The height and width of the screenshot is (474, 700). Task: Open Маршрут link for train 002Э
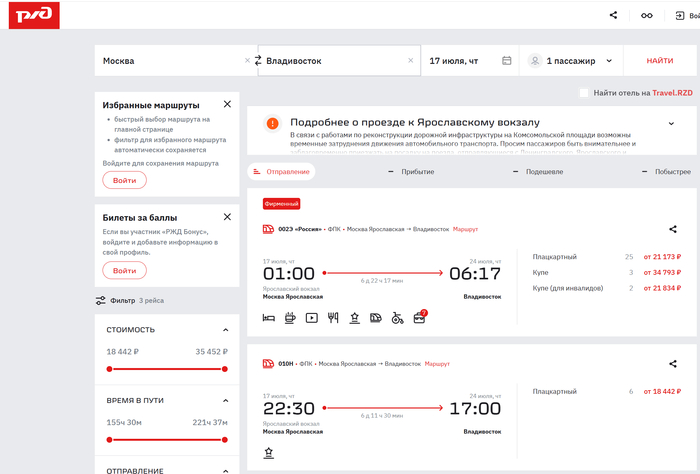(465, 229)
